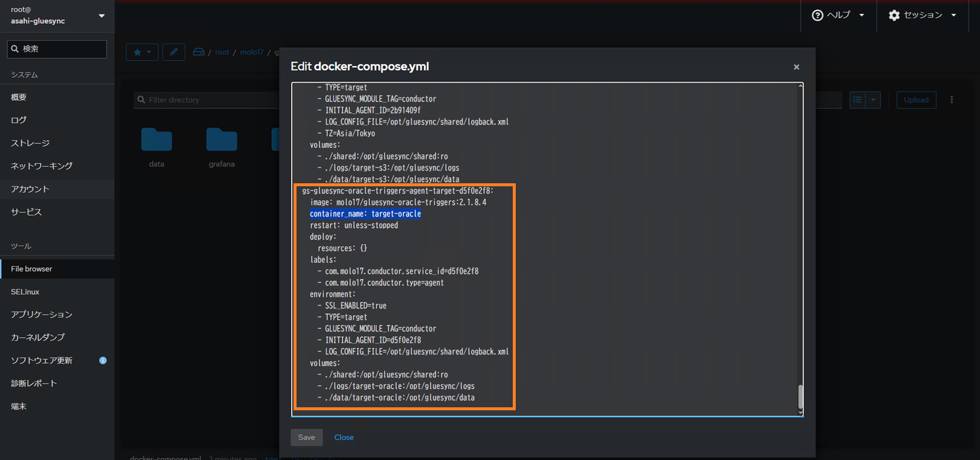Click the software update notification badge
The height and width of the screenshot is (460, 980).
click(103, 361)
